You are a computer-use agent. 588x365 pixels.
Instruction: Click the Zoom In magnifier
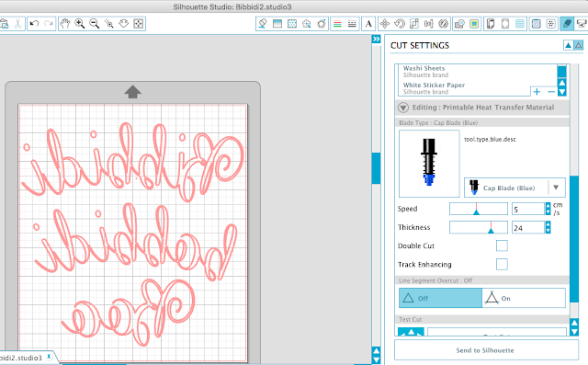80,24
